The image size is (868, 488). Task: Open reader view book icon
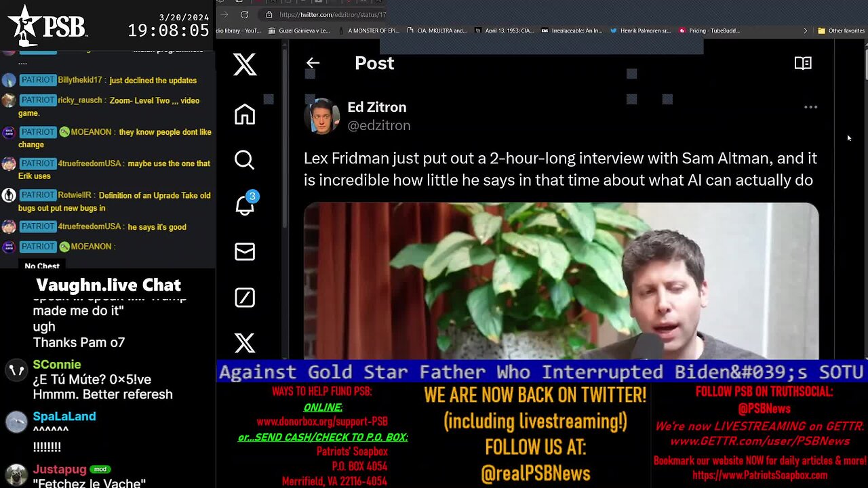(803, 63)
